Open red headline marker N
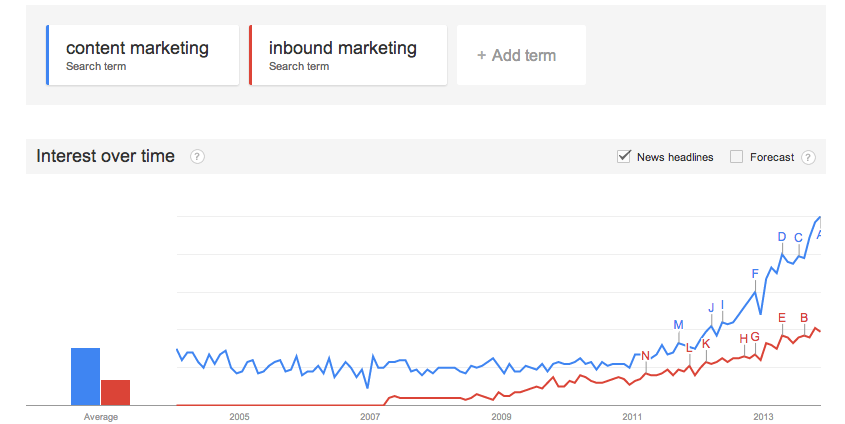This screenshot has height=424, width=845. point(645,356)
